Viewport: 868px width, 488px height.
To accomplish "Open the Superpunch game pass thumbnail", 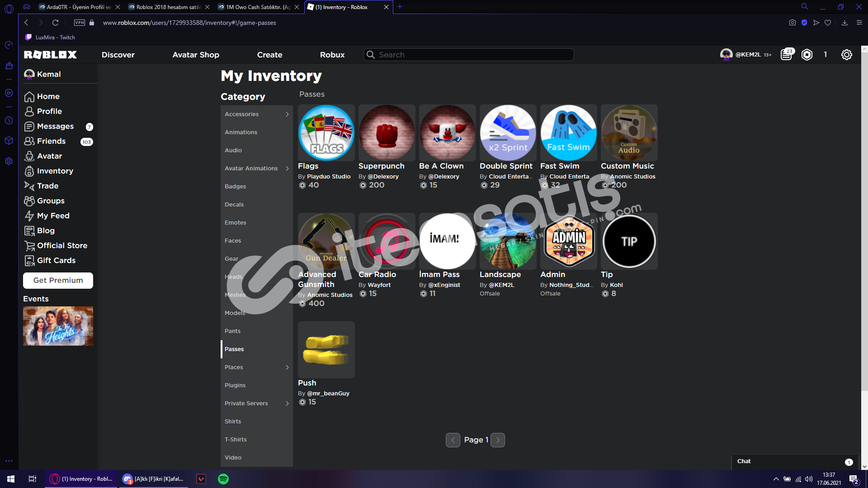I will click(387, 133).
